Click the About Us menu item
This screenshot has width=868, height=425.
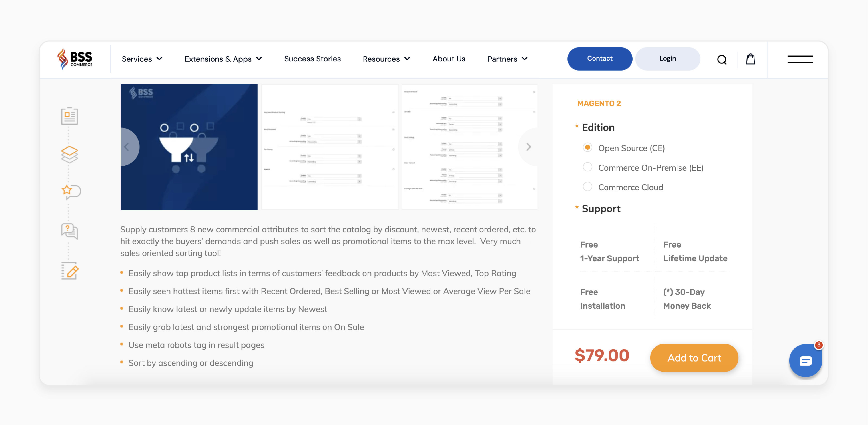click(x=448, y=58)
